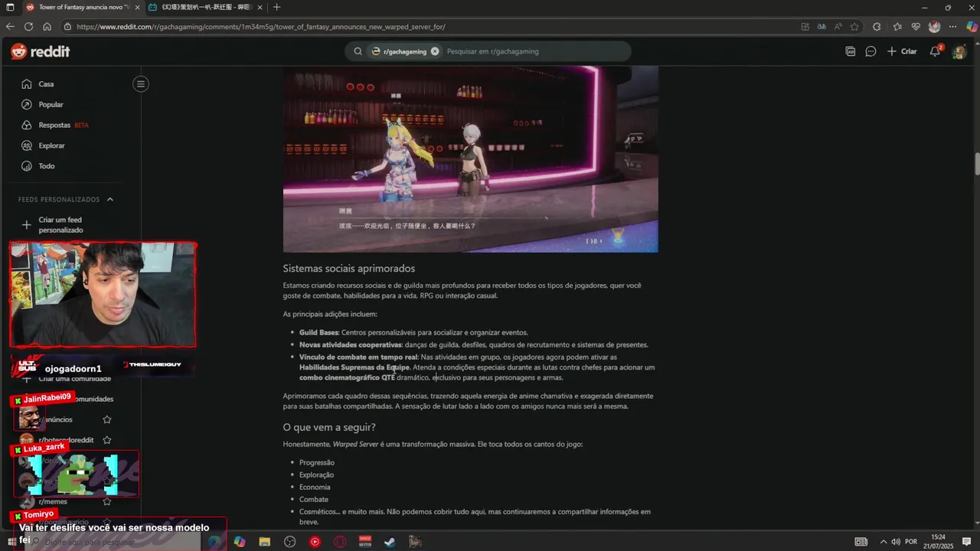This screenshot has width=980, height=551.
Task: Click the Economia list item
Action: pyautogui.click(x=315, y=487)
